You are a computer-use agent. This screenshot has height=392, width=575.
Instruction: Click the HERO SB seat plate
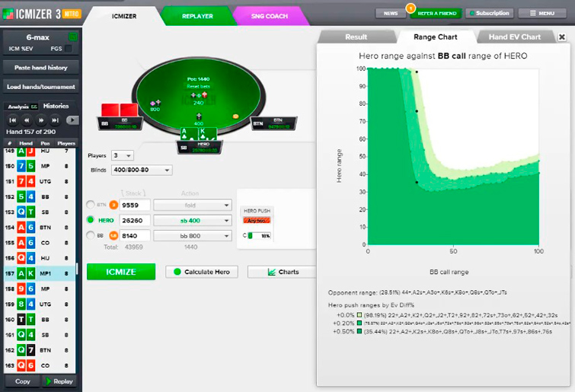(x=200, y=147)
